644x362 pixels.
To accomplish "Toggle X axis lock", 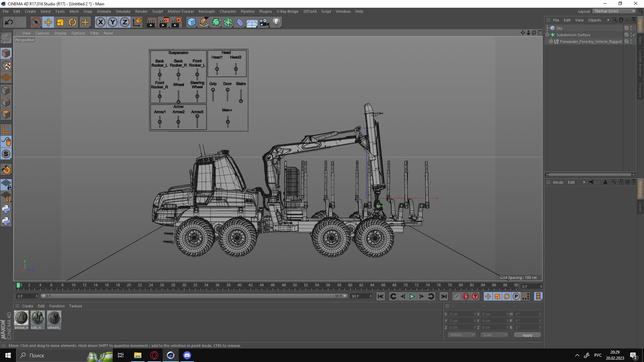I will 100,22.
